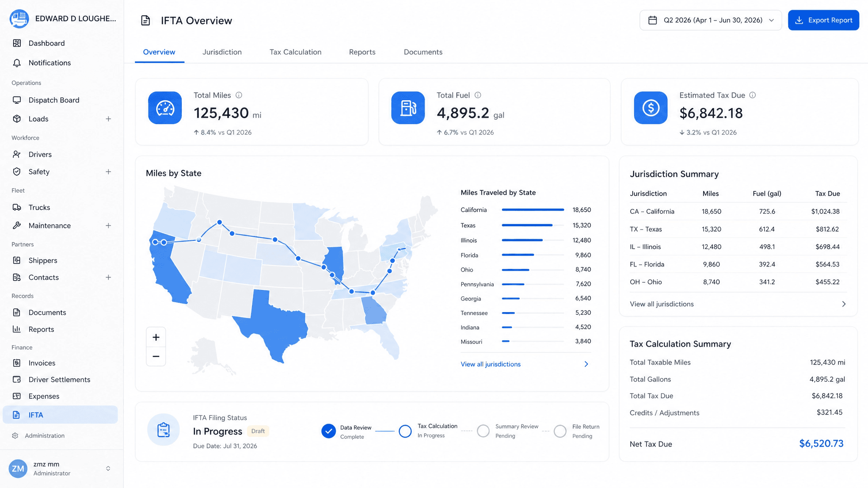The image size is (868, 488).
Task: Zoom out on the map
Action: pos(156,357)
